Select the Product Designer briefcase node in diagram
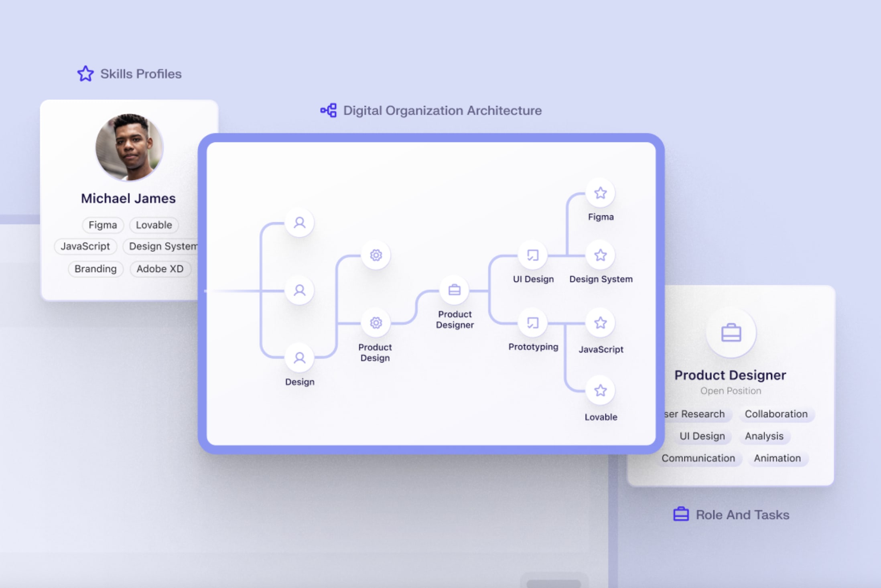Image resolution: width=881 pixels, height=588 pixels. (455, 290)
